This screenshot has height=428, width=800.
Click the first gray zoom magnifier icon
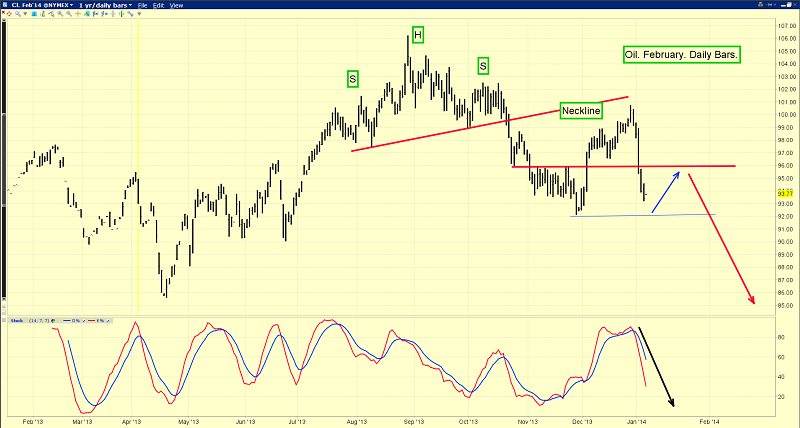(60, 14)
